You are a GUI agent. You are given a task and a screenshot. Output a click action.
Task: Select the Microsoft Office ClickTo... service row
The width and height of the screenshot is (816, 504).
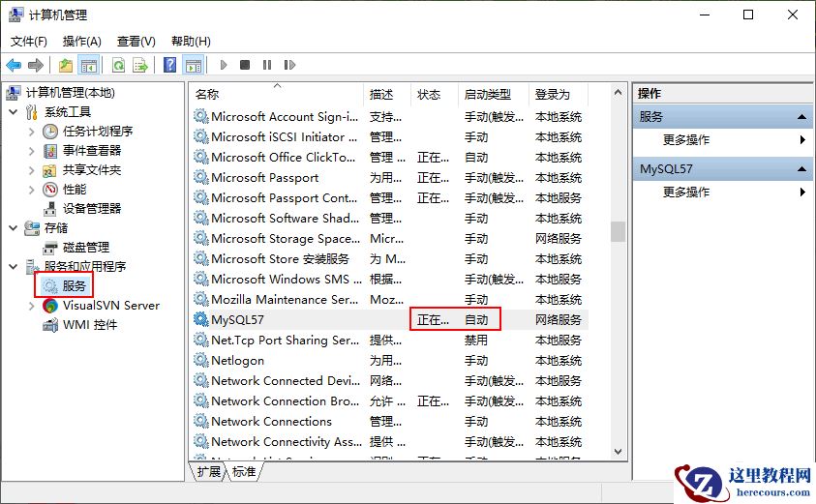[390, 157]
